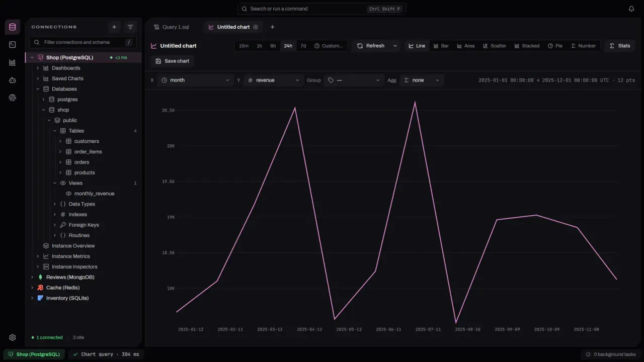The image size is (644, 362).
Task: Click the Reviews MongoDB leaf icon
Action: click(41, 277)
